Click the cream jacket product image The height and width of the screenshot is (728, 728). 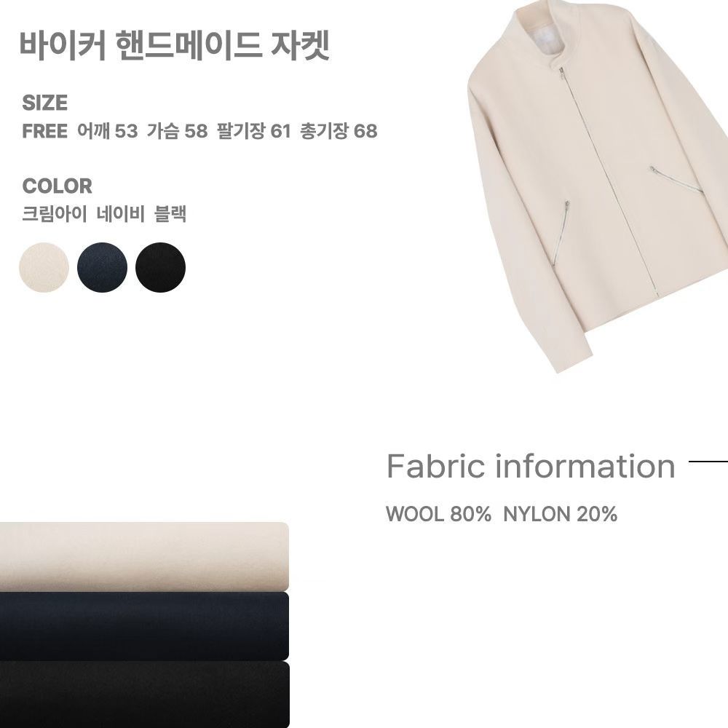coord(597,186)
